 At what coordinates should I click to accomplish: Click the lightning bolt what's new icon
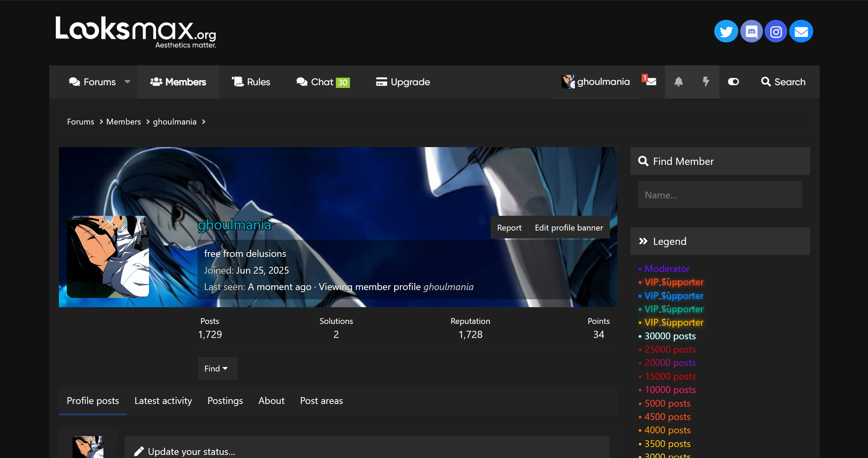coord(706,82)
